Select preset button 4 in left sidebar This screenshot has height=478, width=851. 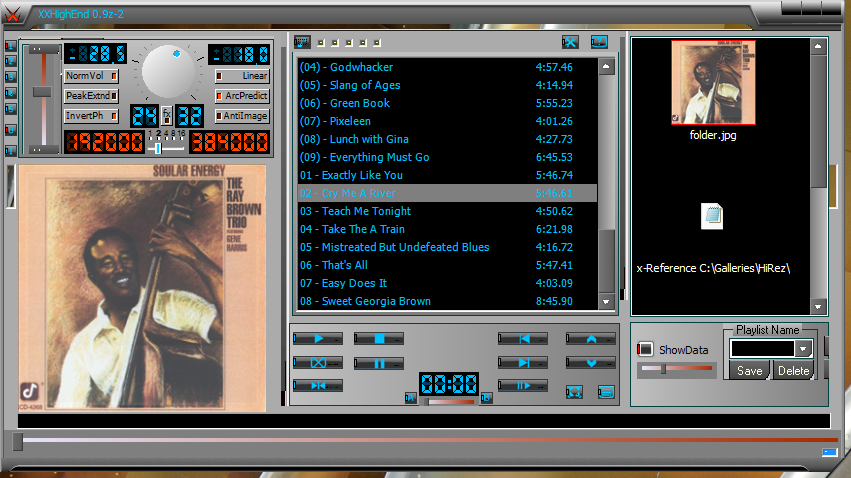(x=10, y=93)
